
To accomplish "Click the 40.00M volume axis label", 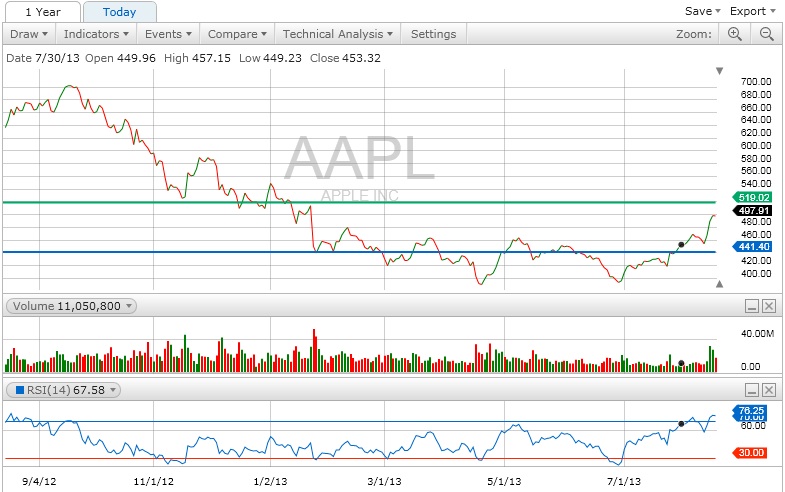I will 757,333.
